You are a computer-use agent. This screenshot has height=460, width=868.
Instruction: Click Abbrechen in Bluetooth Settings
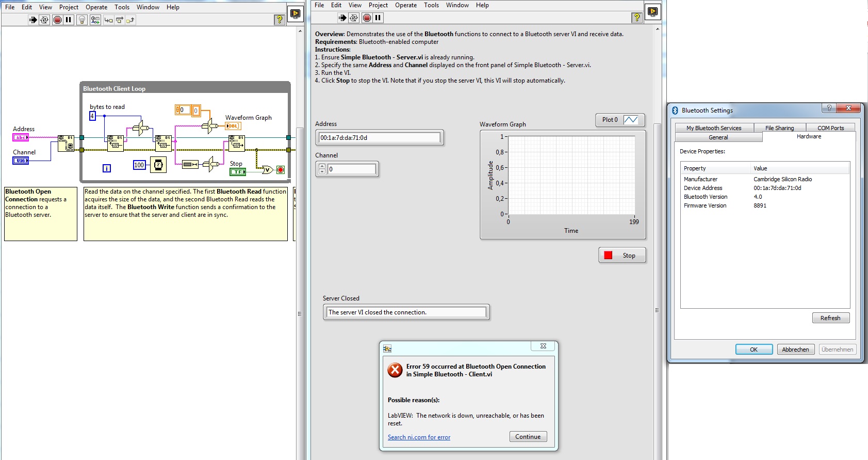pos(795,350)
